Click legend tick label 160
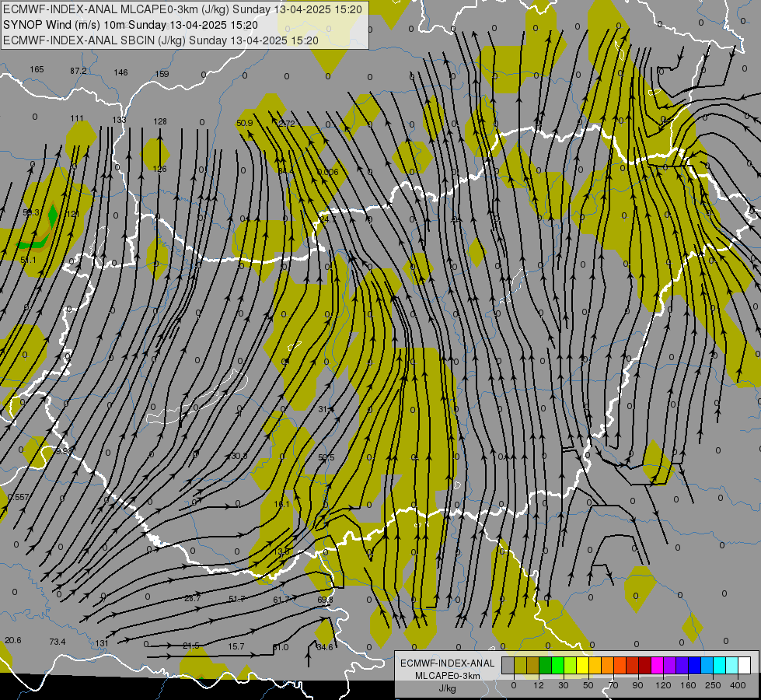Screen dimensions: 761x700 [688, 685]
